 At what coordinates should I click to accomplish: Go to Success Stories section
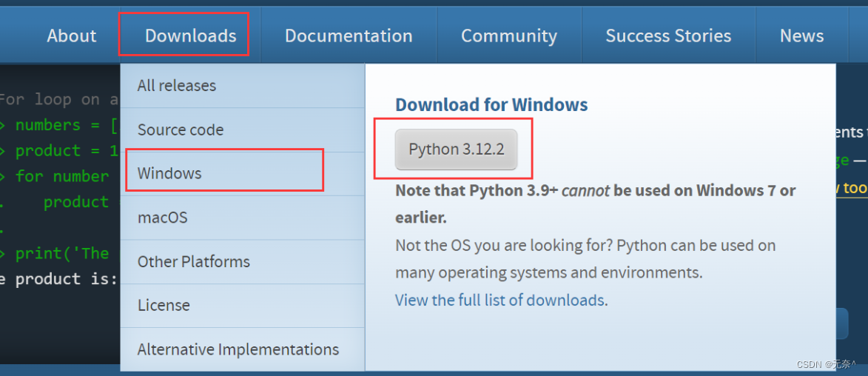point(668,36)
